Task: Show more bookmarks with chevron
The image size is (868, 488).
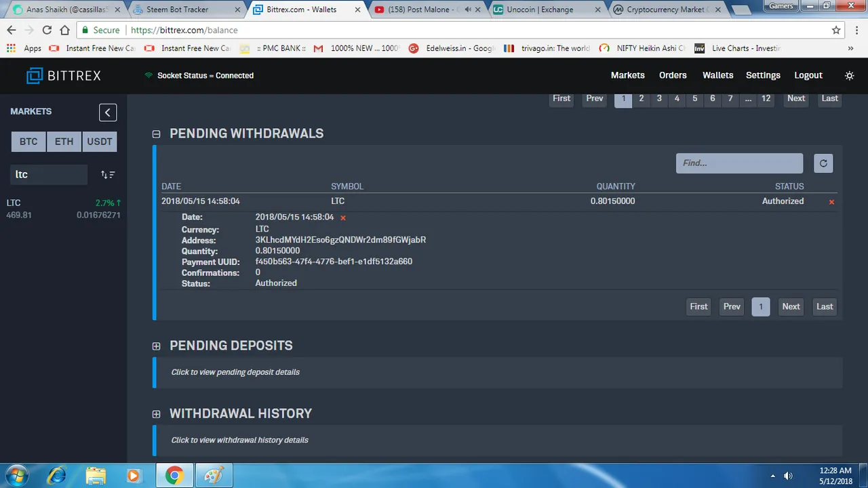Action: pos(850,48)
